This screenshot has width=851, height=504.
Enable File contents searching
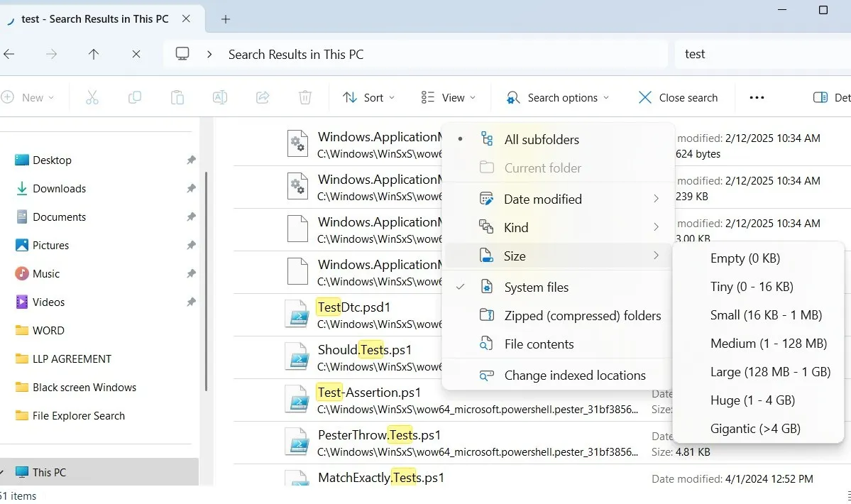coord(539,344)
